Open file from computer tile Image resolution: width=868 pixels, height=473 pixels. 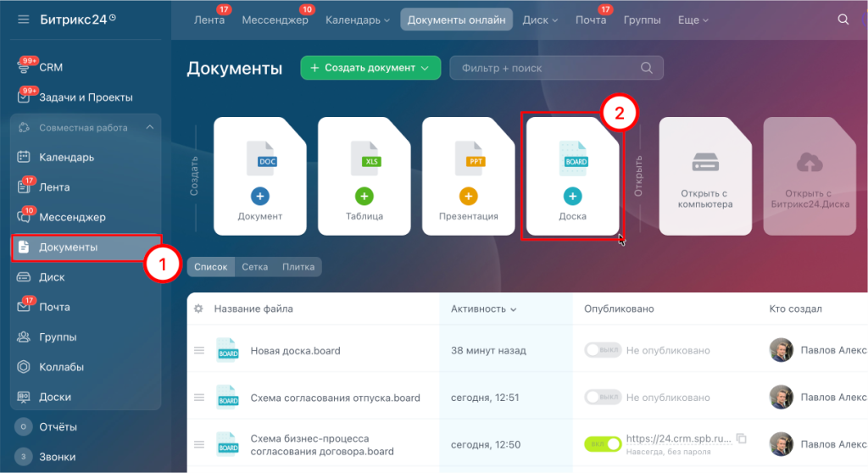(x=704, y=176)
